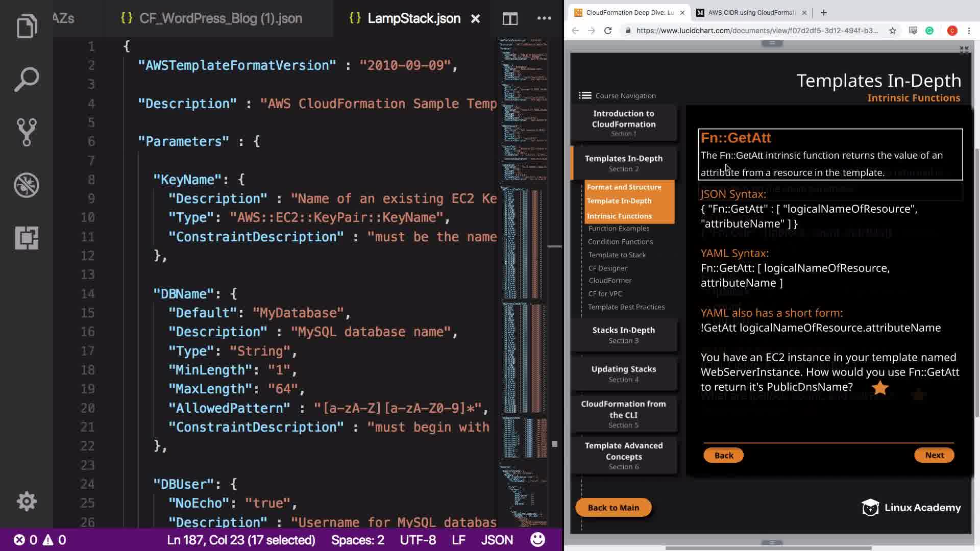Open Course Navigation hamburger menu
Screen dimensions: 980x551
pos(585,95)
